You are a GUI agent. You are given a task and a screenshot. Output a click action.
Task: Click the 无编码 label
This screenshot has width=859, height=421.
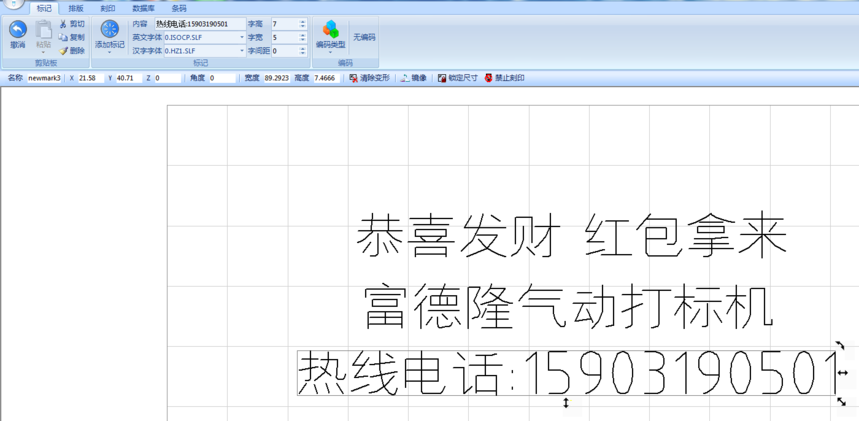tap(364, 37)
